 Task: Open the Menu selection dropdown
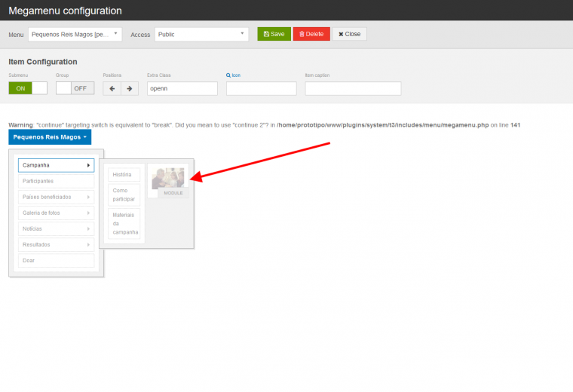(x=75, y=35)
